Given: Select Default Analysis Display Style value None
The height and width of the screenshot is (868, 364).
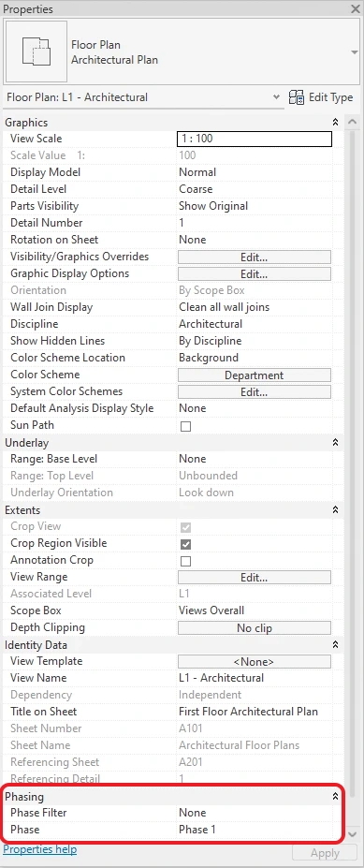Looking at the screenshot, I should coord(193,408).
